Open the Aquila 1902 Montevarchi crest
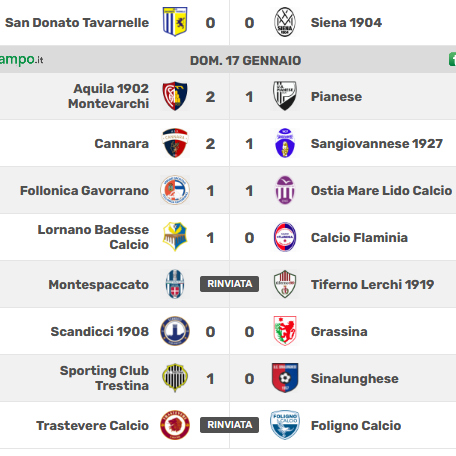This screenshot has height=456, width=456. pyautogui.click(x=175, y=96)
